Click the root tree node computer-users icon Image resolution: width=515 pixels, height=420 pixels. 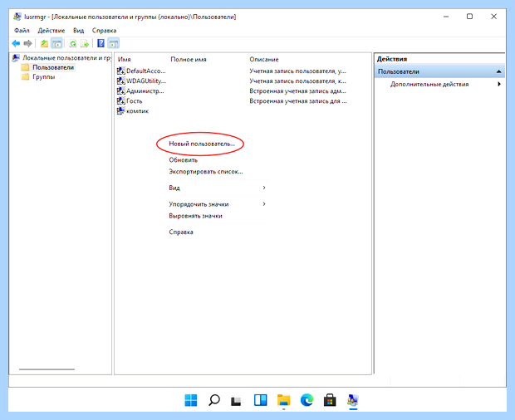[x=16, y=58]
